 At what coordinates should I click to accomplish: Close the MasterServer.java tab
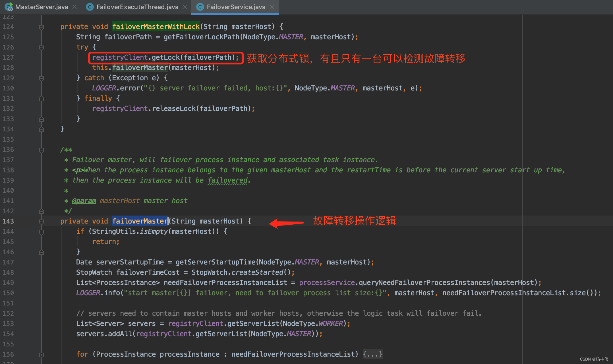click(74, 7)
